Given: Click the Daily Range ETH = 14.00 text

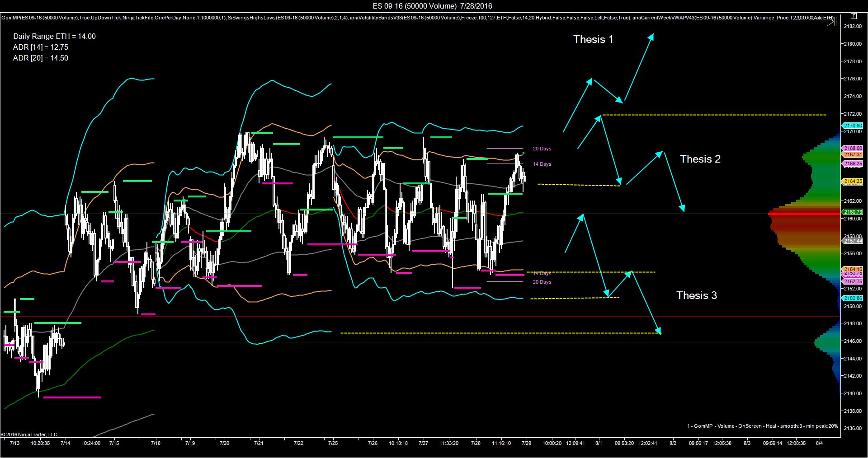Looking at the screenshot, I should tap(54, 37).
